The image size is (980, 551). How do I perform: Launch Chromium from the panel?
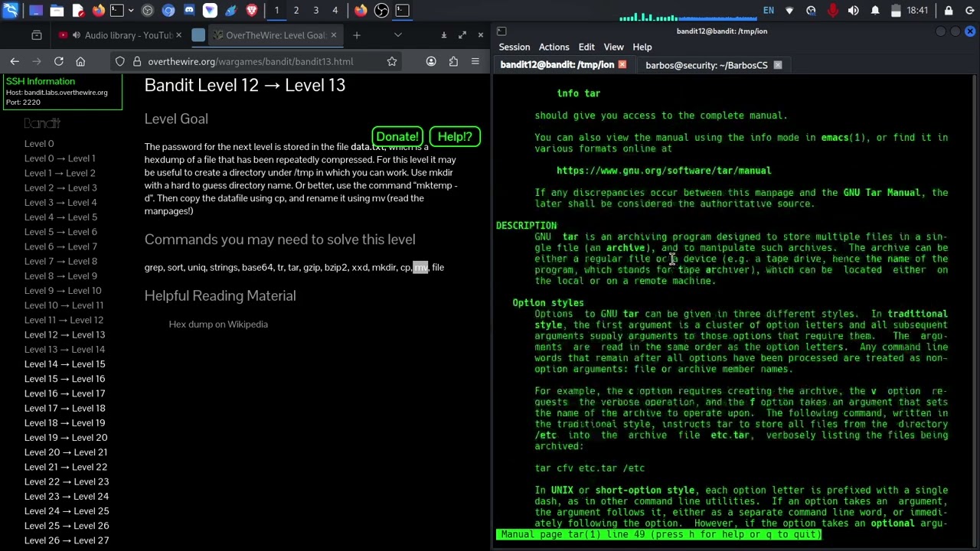[x=168, y=11]
